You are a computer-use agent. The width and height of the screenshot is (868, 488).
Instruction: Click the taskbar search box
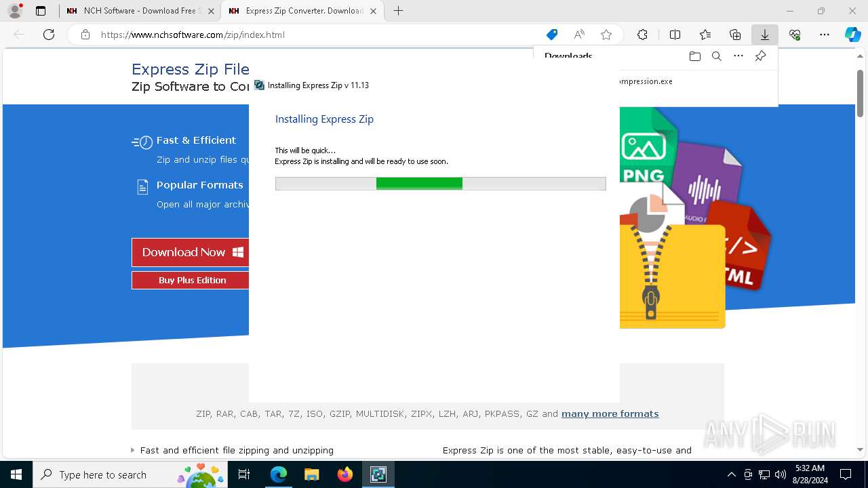(x=130, y=474)
